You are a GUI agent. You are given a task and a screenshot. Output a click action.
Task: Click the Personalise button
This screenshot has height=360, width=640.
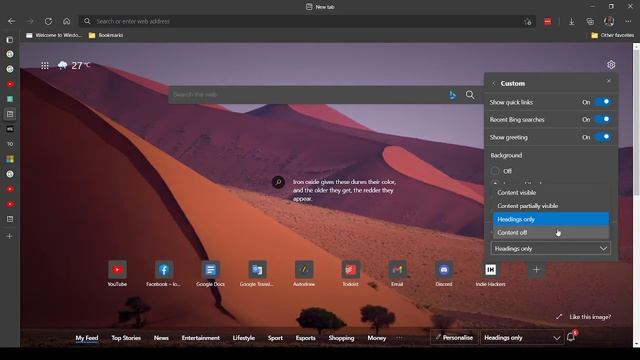point(454,338)
